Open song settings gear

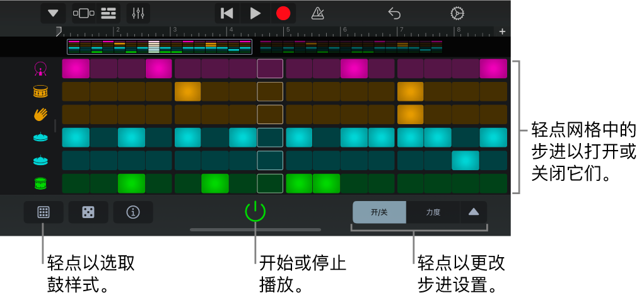pos(457,13)
